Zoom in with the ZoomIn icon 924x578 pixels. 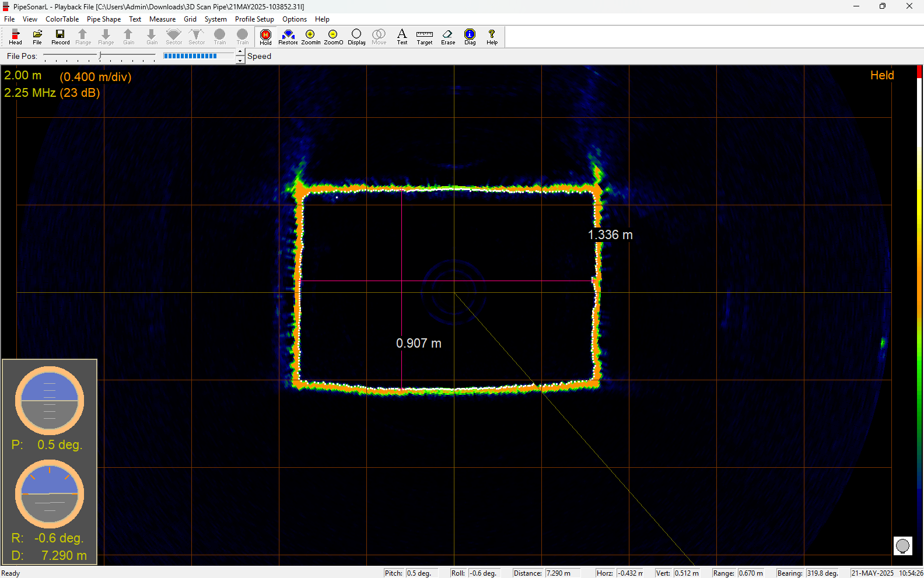click(x=310, y=37)
